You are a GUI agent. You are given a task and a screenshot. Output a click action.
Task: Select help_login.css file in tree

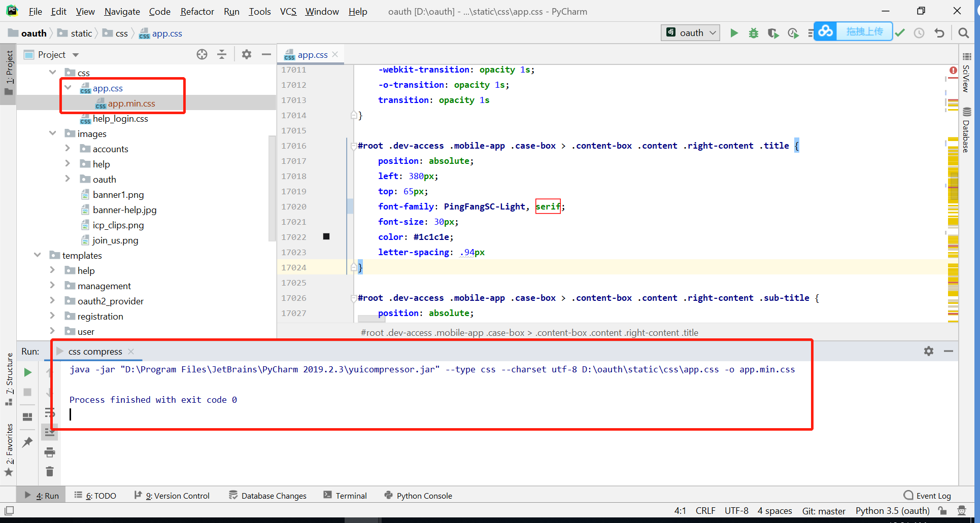coord(120,119)
